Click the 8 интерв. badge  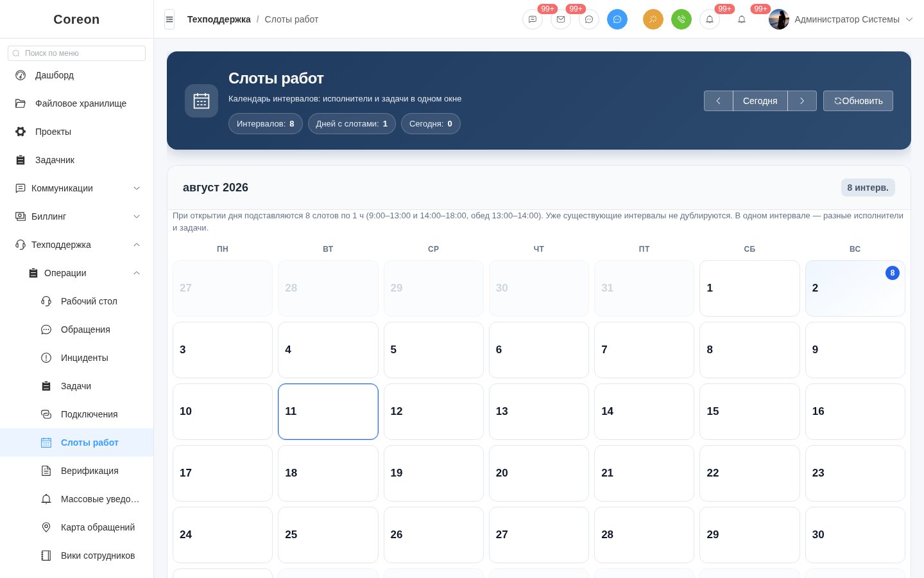[868, 188]
